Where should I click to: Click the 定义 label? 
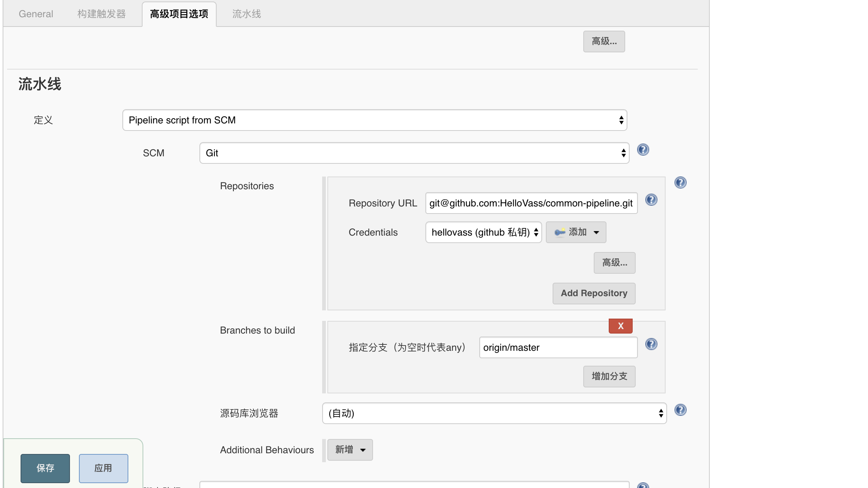43,120
